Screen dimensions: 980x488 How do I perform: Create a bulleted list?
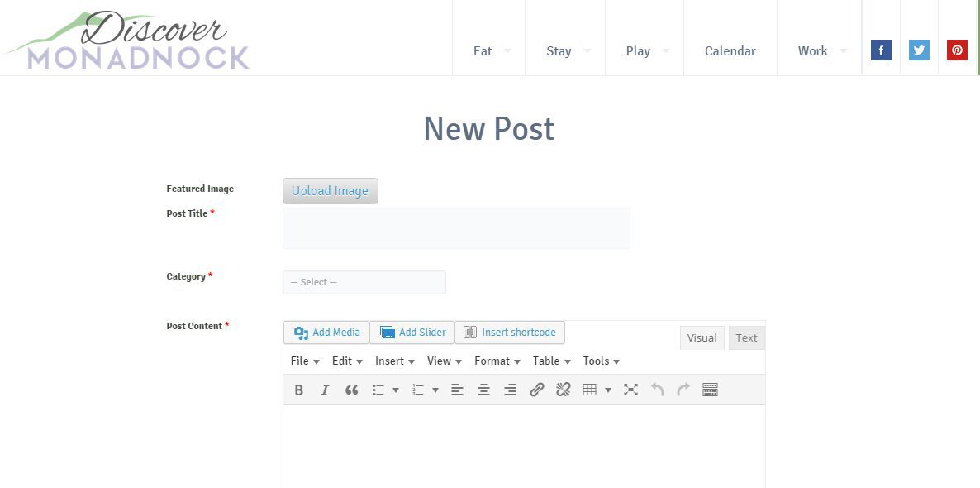[378, 390]
